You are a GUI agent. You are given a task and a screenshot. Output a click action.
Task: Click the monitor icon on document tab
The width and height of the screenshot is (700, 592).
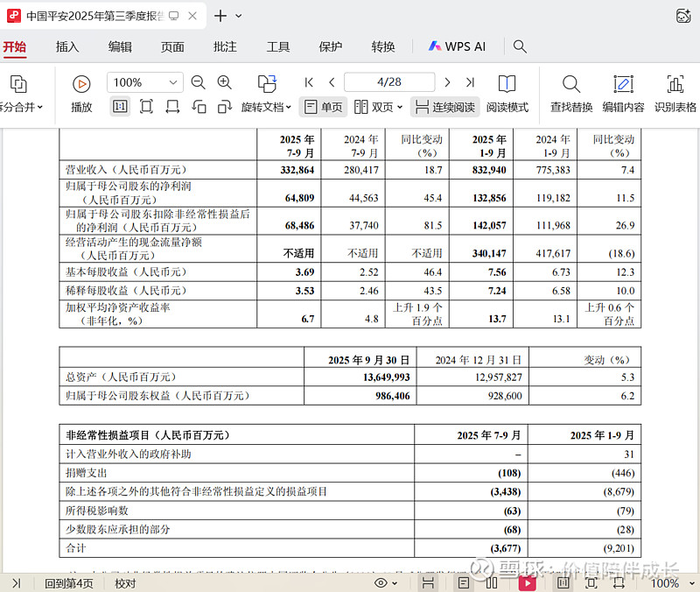[x=173, y=16]
